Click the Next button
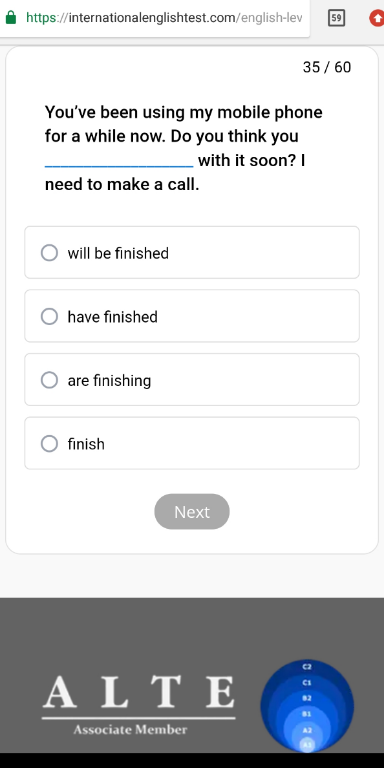 (x=192, y=512)
